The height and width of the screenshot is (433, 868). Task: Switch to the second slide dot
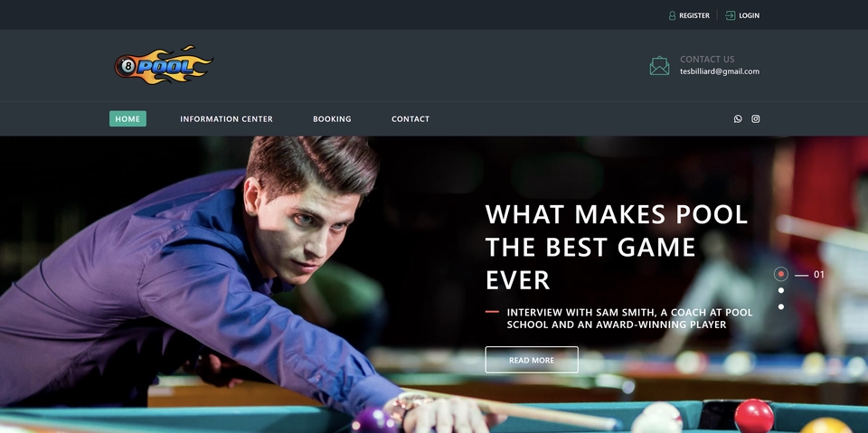[x=780, y=290]
